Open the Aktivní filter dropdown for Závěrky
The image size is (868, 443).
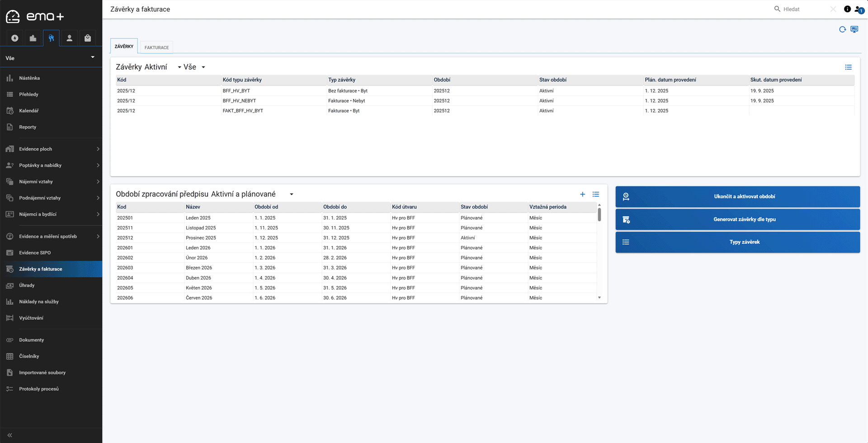click(179, 67)
